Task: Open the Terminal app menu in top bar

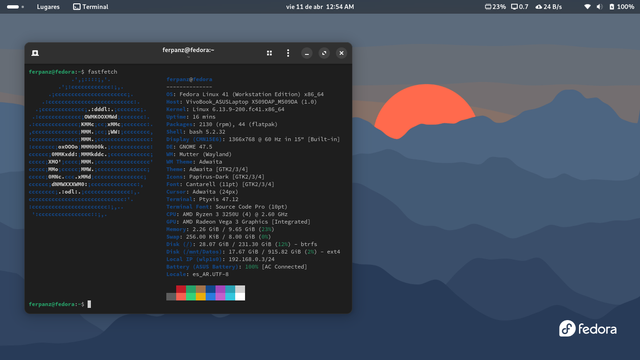Action: pos(91,7)
